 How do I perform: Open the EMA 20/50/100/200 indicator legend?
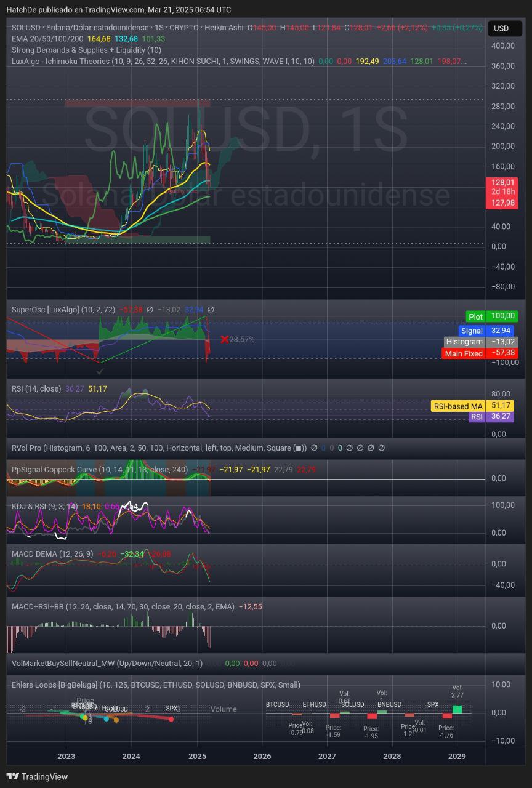point(48,39)
